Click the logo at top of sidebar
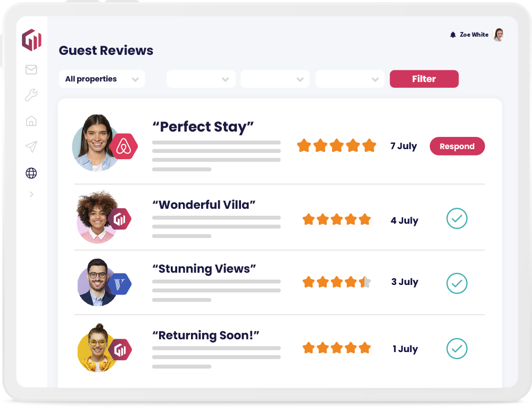 coord(31,40)
